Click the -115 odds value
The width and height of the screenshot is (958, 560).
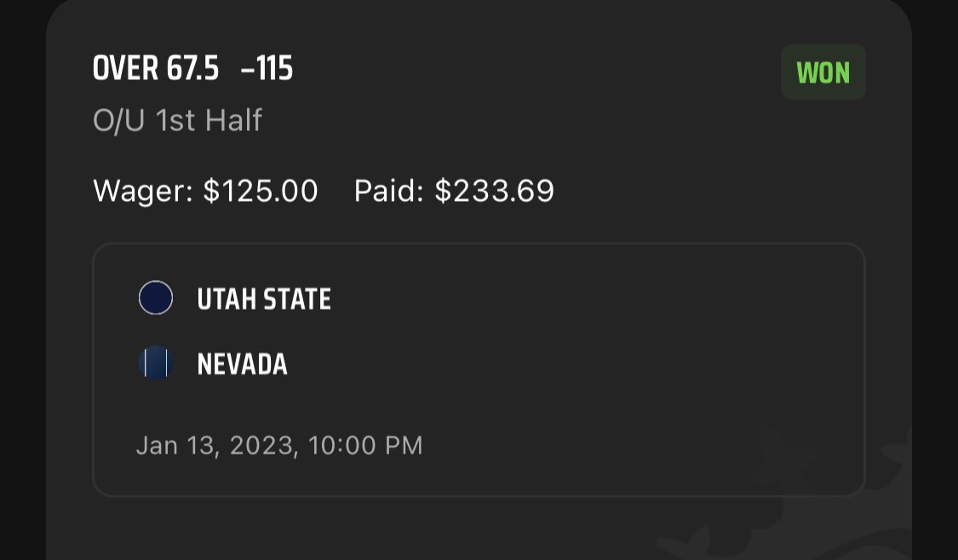pyautogui.click(x=267, y=68)
